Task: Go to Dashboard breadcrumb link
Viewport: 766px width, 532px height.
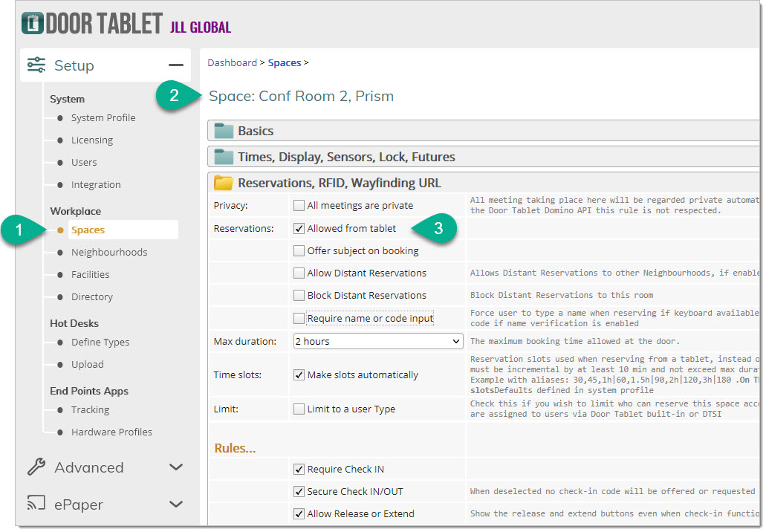Action: (x=232, y=63)
